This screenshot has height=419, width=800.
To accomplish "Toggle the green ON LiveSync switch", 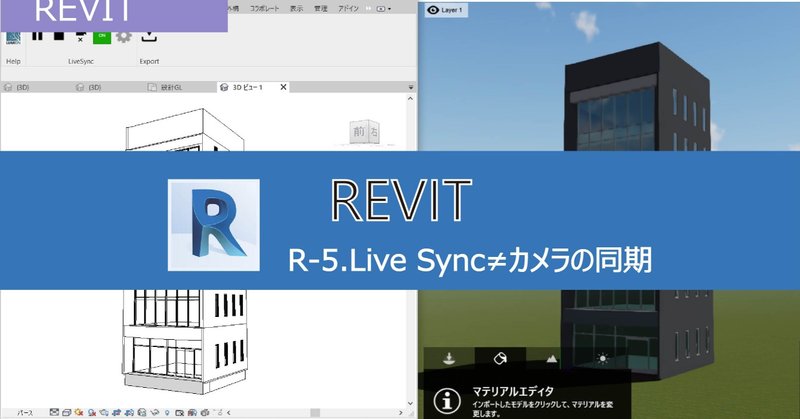I will click(102, 36).
